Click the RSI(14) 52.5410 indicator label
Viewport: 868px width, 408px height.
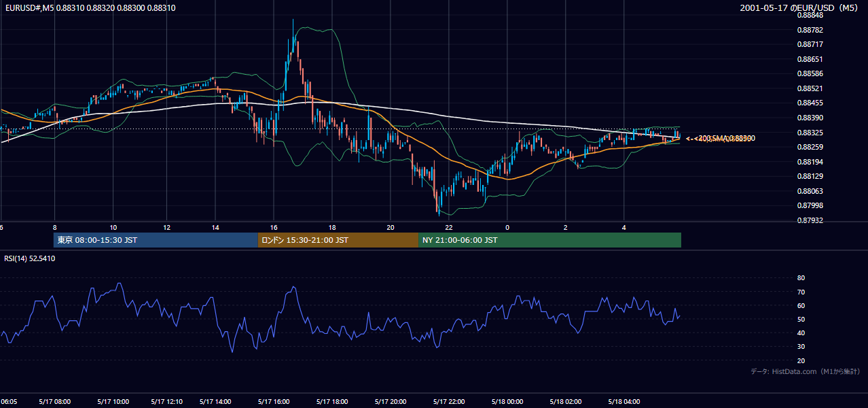(x=30, y=258)
